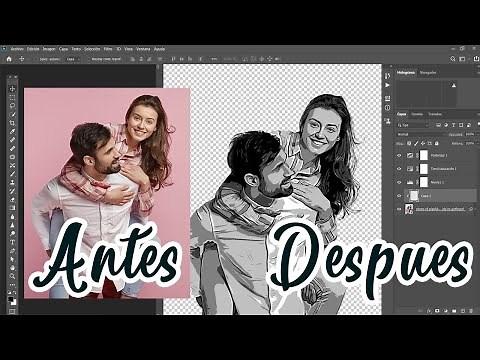Select the Hand tool
480x360 pixels.
[12, 268]
